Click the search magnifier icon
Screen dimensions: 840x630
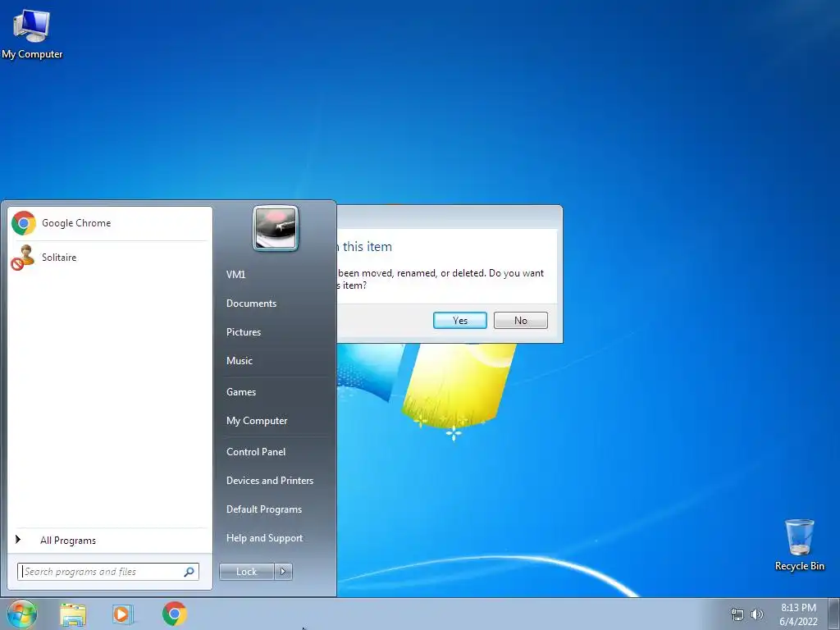189,572
